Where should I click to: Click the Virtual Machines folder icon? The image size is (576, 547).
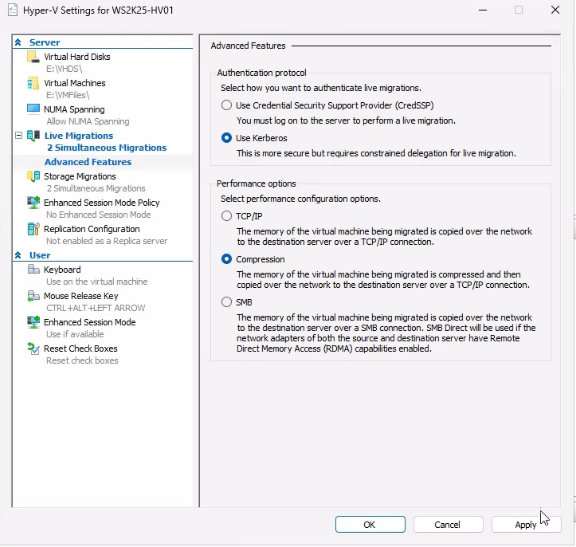[33, 83]
